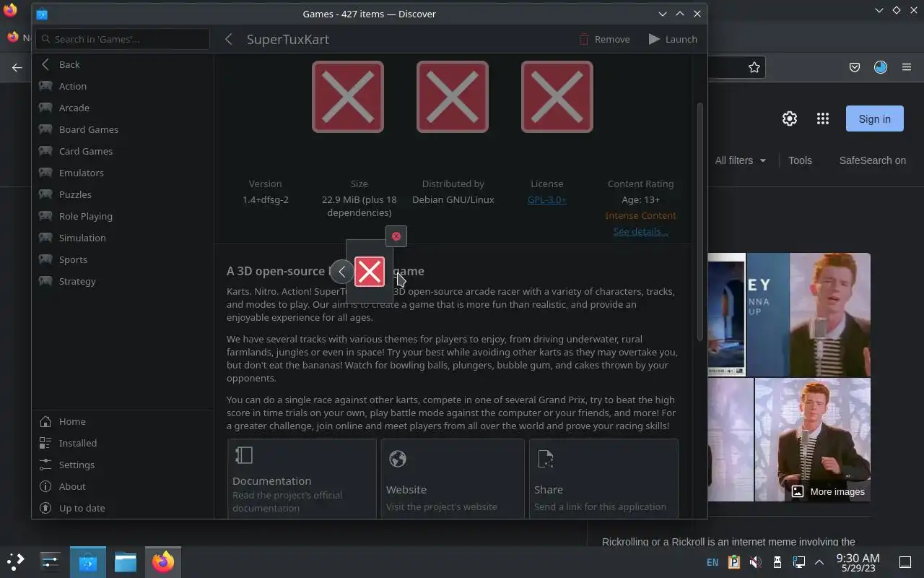Click Back in the Discover sidebar
924x578 pixels.
(x=123, y=64)
